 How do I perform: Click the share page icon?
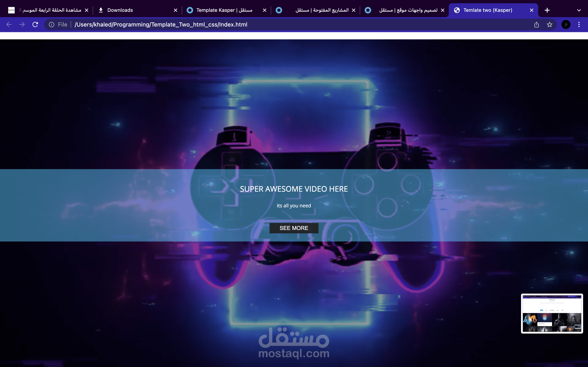tap(537, 24)
